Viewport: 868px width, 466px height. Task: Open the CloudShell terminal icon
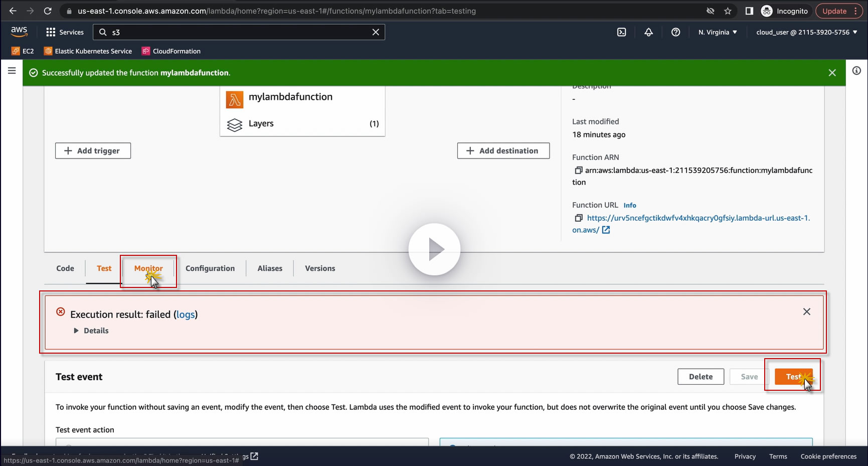(x=622, y=32)
